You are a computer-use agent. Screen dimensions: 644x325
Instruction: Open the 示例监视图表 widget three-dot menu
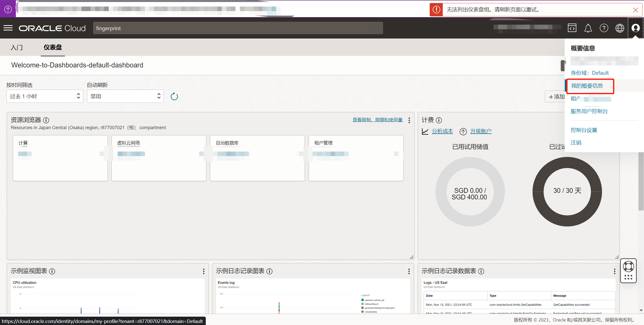(204, 271)
